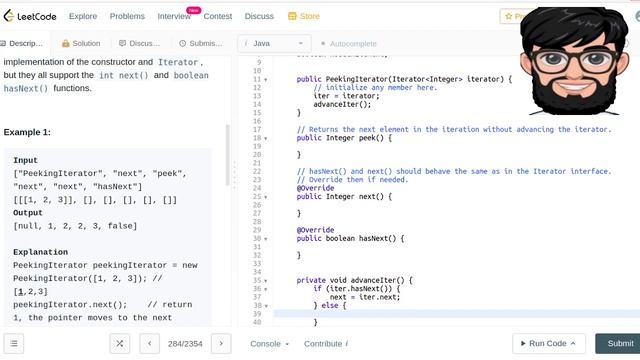Switch to the Description tab
640x360 pixels.
coord(22,43)
